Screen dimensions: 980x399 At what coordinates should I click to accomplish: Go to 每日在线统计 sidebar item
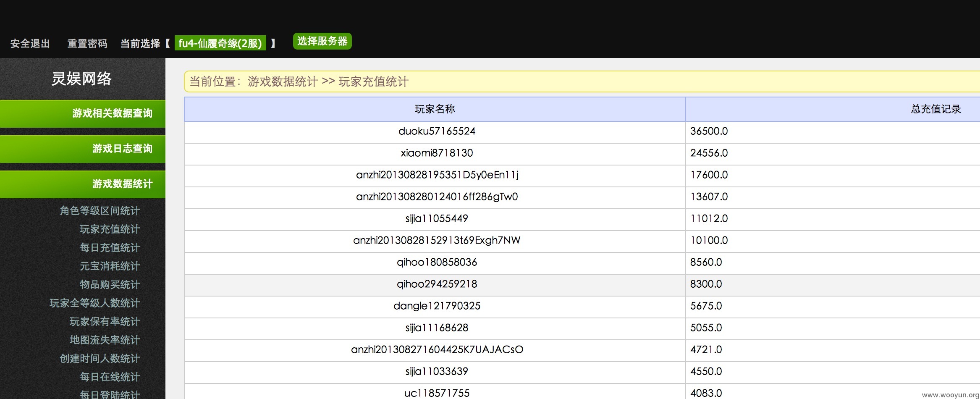110,377
